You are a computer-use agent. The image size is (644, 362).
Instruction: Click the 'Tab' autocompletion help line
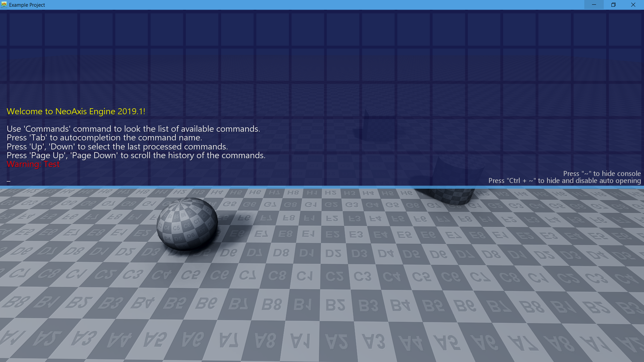click(104, 138)
